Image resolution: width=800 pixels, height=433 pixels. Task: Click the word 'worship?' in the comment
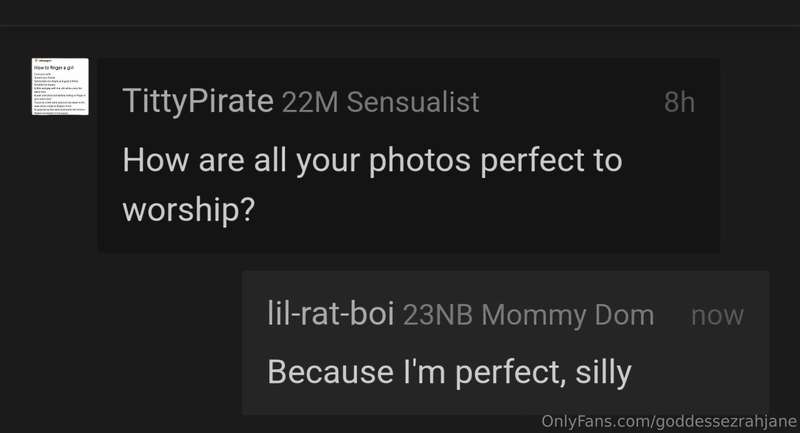tap(189, 210)
